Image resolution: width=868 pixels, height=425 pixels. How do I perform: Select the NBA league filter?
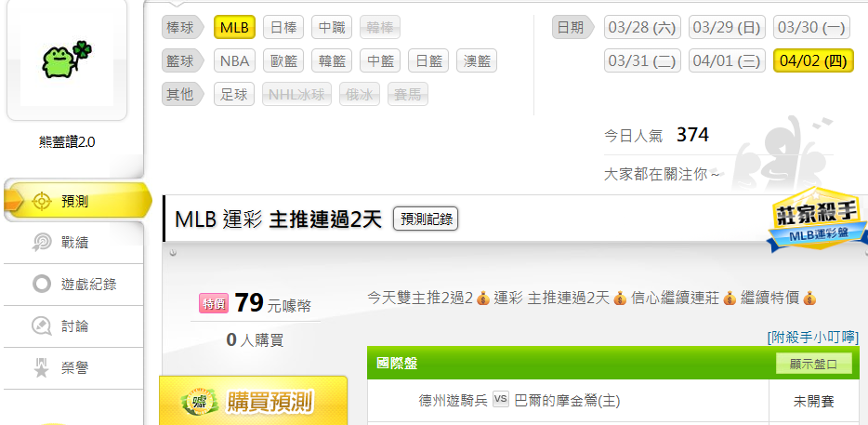coord(234,61)
